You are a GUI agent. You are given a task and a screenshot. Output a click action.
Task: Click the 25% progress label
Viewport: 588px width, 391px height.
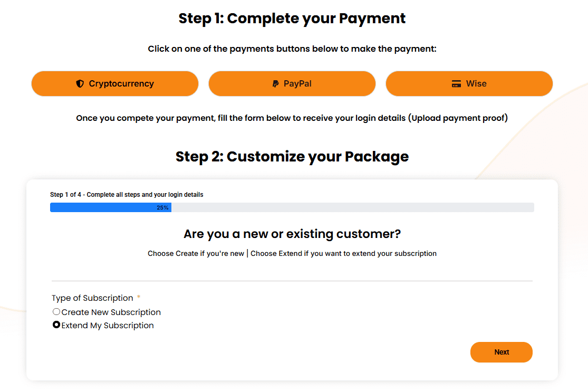(x=162, y=208)
